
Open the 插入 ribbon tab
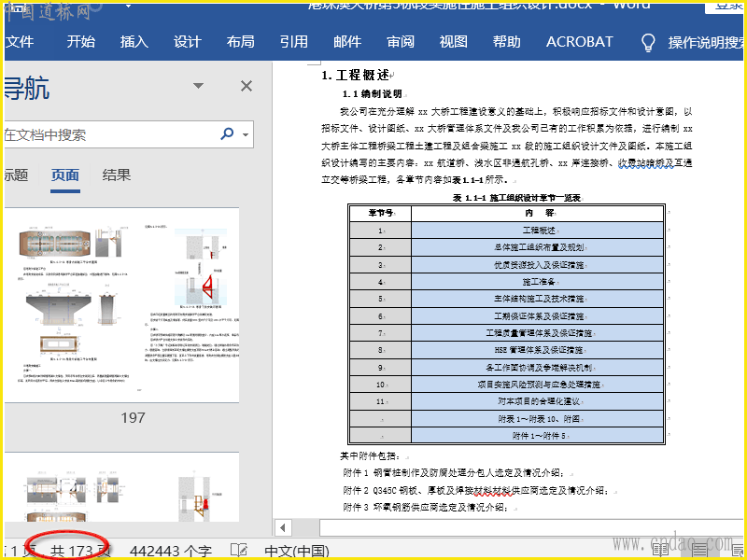[134, 42]
